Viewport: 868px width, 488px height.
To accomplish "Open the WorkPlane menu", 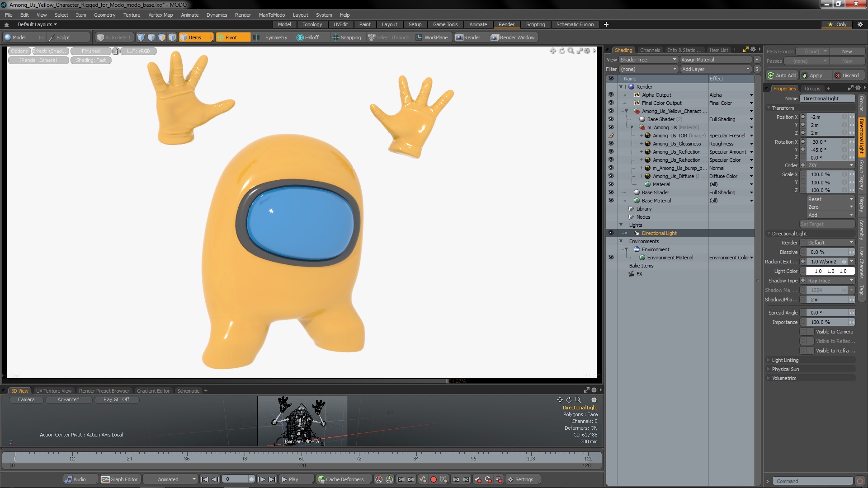I will click(x=432, y=38).
